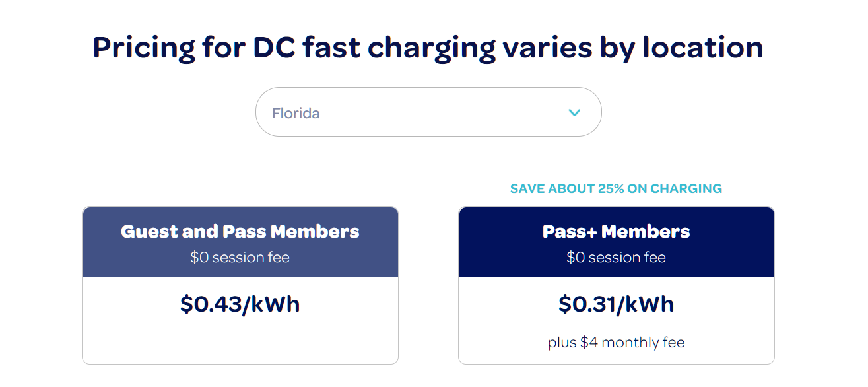Click the 'Florida' text in the selector

coord(296,113)
